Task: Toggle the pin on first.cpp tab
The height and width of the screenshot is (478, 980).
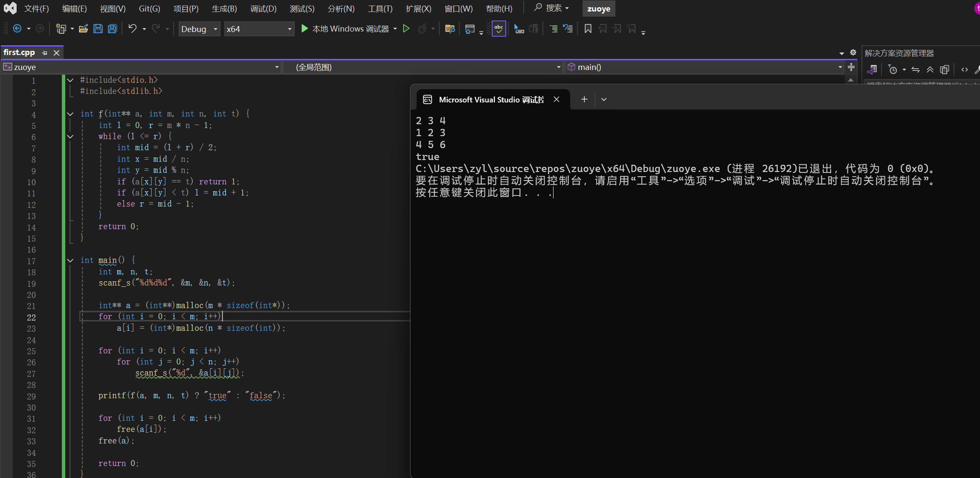Action: click(x=45, y=53)
